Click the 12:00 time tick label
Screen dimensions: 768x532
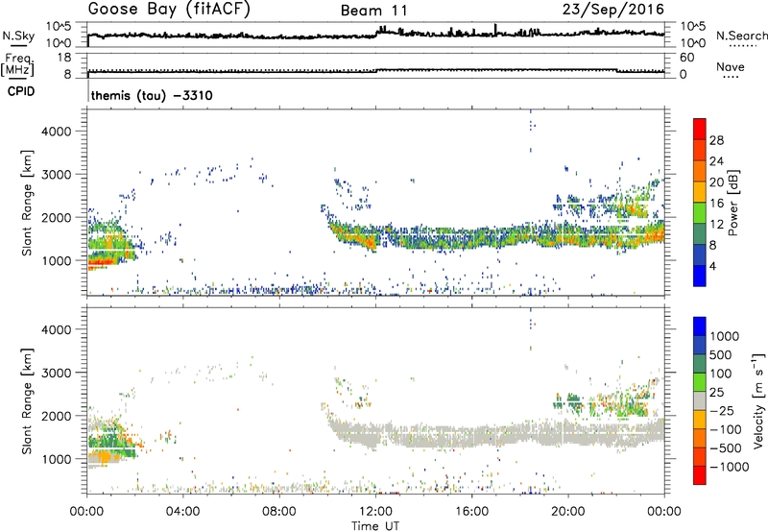pos(375,512)
